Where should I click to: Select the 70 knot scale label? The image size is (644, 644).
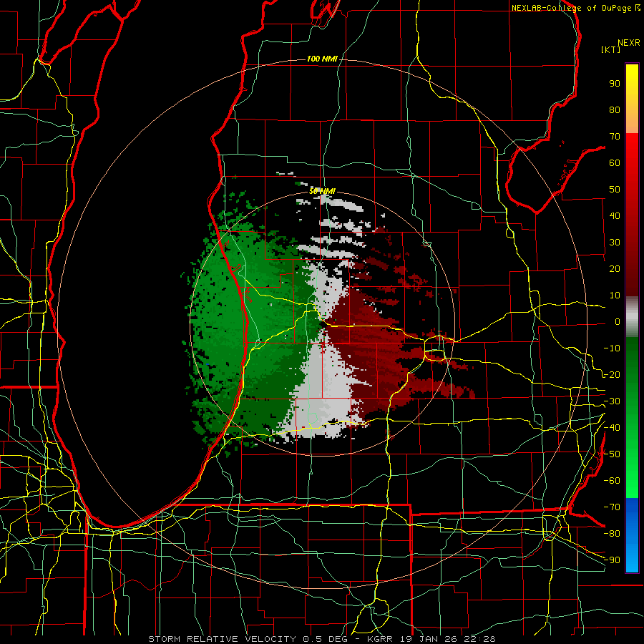coord(615,137)
